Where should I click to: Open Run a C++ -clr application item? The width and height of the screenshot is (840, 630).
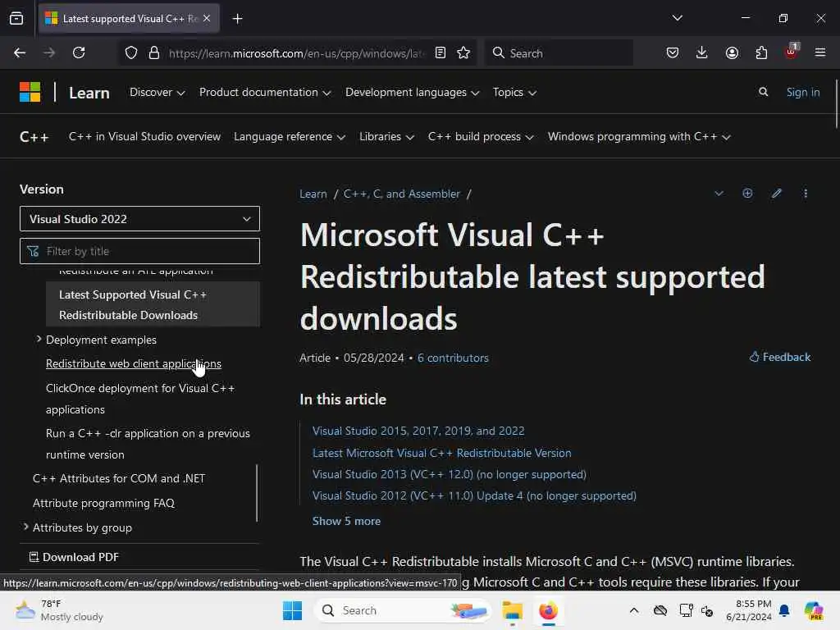point(148,444)
